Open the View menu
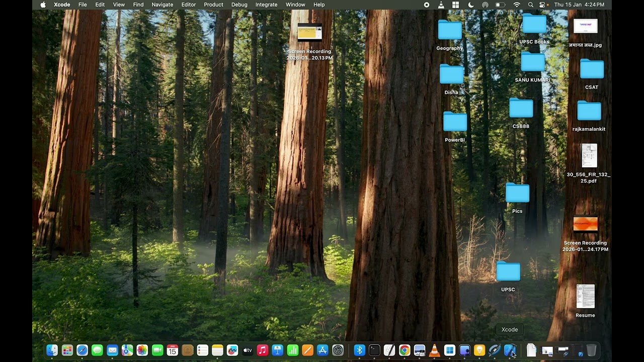Screen dimensions: 644x362 click(x=119, y=5)
